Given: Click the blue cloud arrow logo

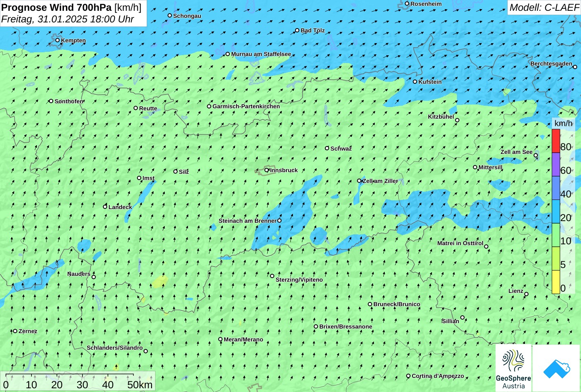Looking at the screenshot, I should coord(557,368).
